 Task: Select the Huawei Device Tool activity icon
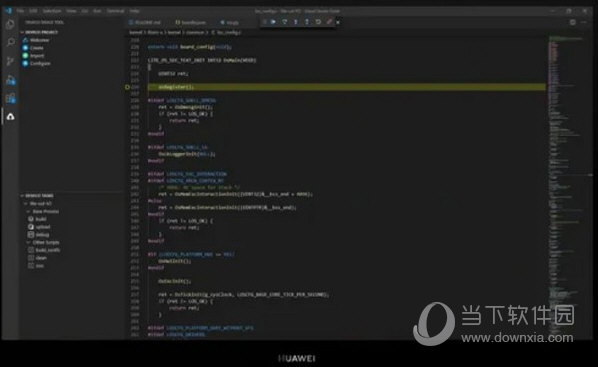[x=10, y=117]
